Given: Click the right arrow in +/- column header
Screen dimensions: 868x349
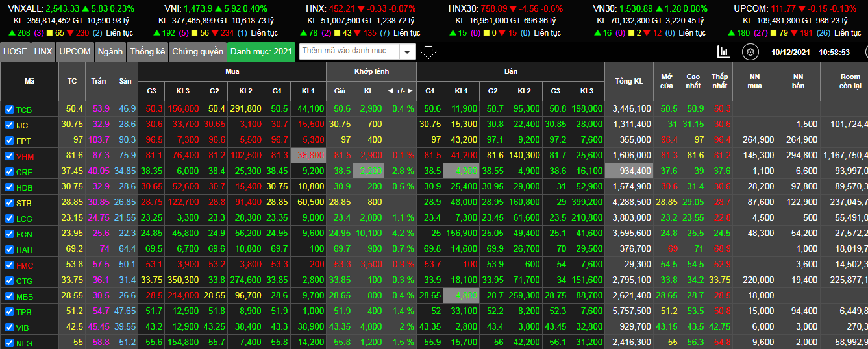Looking at the screenshot, I should (x=410, y=91).
